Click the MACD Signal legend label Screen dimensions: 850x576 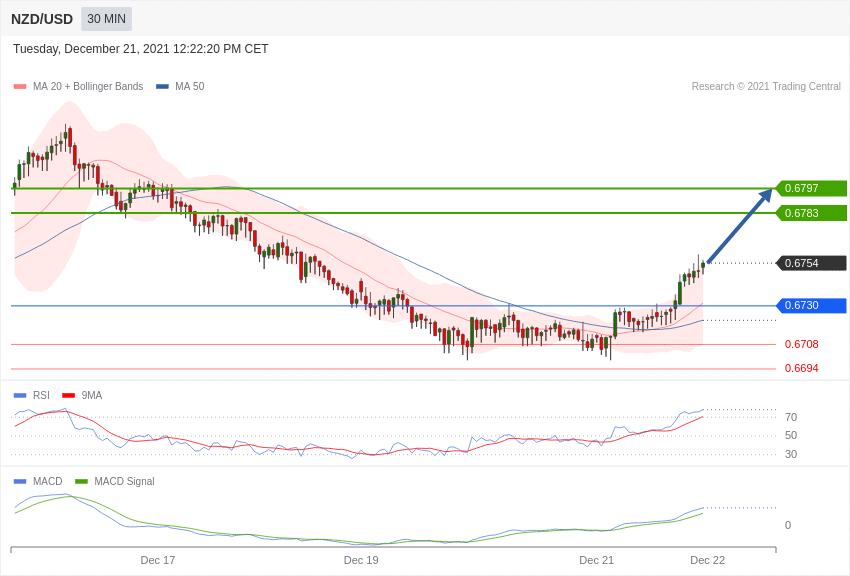[124, 481]
